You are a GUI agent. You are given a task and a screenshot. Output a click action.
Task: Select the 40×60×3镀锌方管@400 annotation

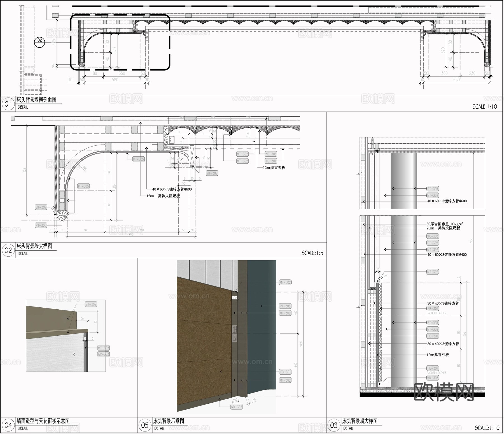[x=447, y=255]
